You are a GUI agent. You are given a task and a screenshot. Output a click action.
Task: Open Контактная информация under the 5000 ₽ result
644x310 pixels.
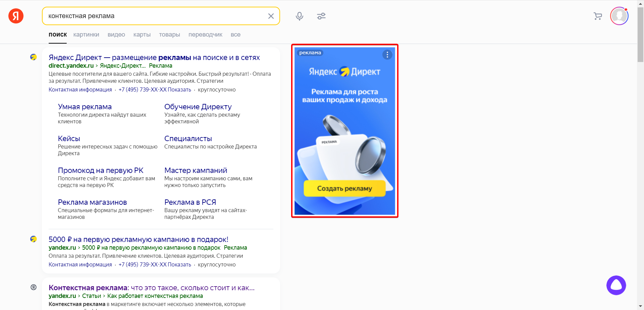80,264
